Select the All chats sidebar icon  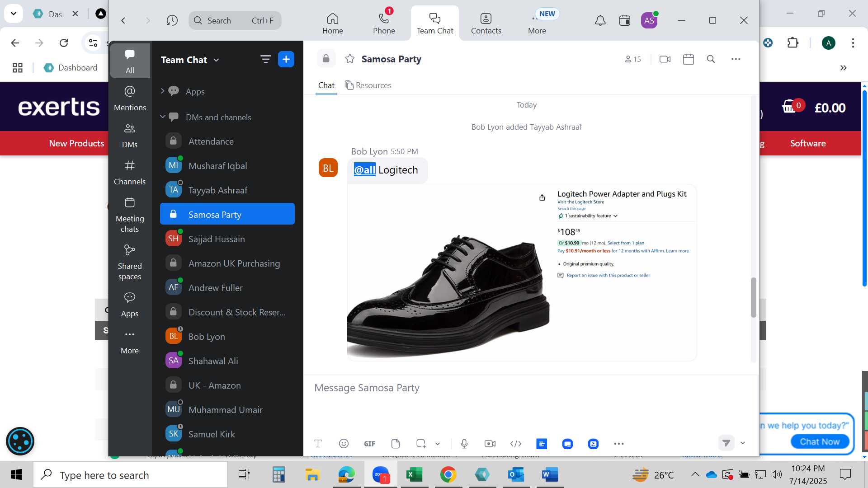click(x=130, y=61)
